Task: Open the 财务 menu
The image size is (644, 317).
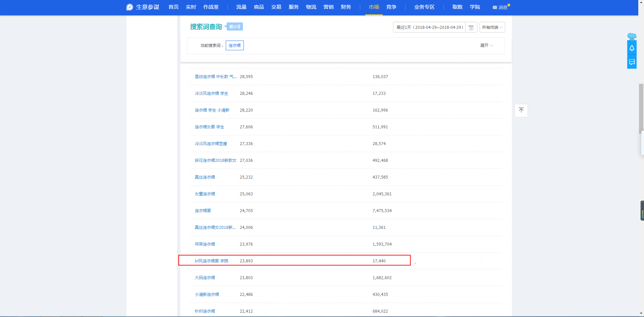Action: tap(346, 7)
